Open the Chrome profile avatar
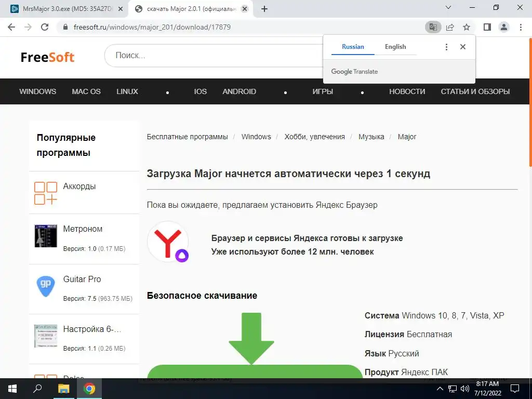The height and width of the screenshot is (399, 532). click(x=504, y=27)
